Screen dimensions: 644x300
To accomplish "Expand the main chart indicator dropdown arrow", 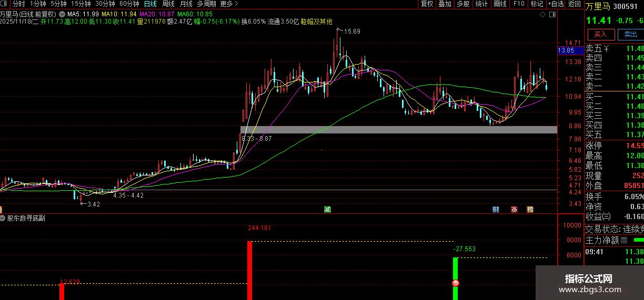I will (x=63, y=14).
